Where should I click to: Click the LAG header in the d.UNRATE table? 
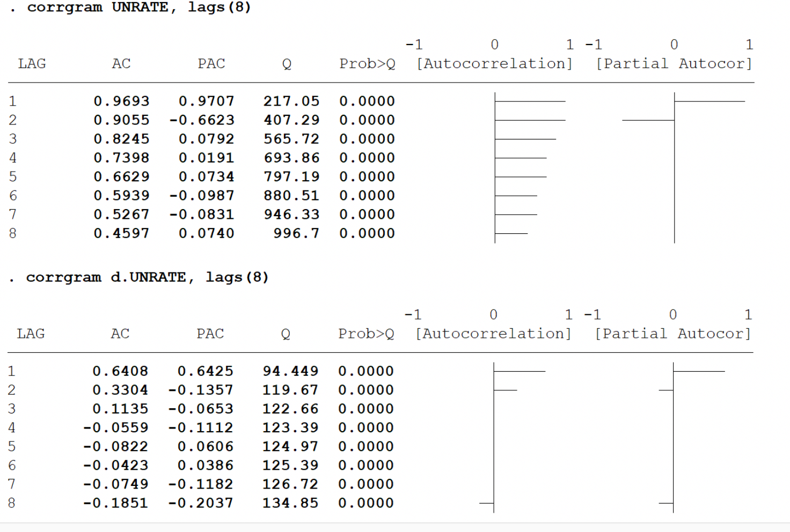click(x=31, y=334)
